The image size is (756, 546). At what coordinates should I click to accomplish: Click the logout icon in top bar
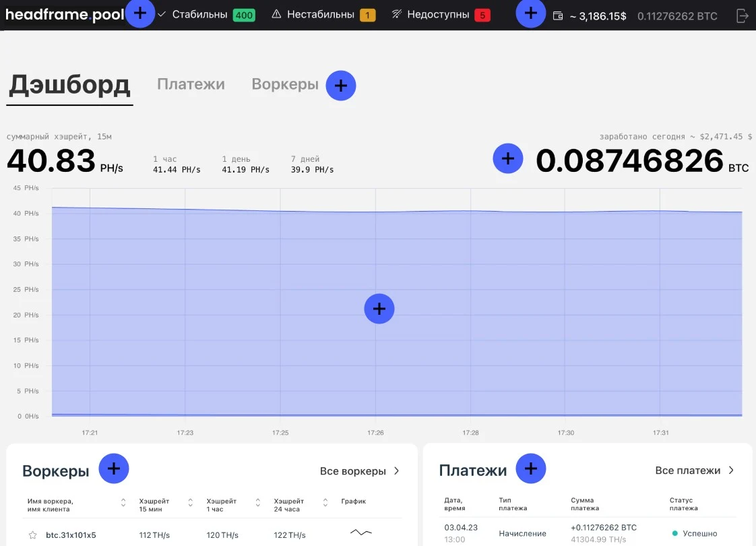pos(743,16)
